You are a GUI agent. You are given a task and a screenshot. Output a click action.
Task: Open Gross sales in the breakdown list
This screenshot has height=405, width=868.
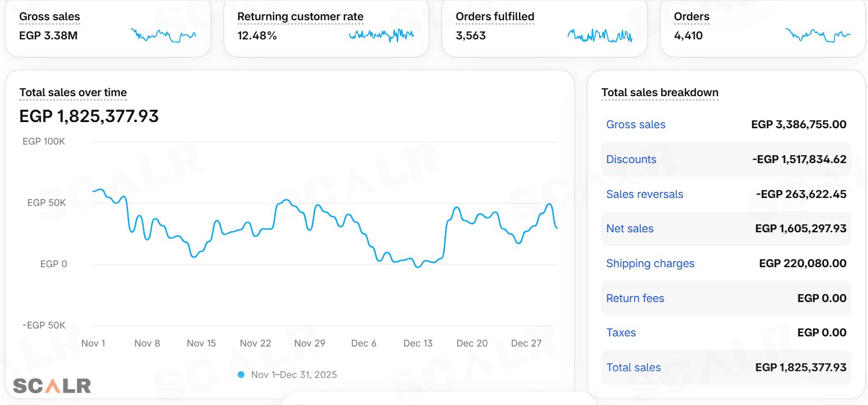pyautogui.click(x=635, y=125)
